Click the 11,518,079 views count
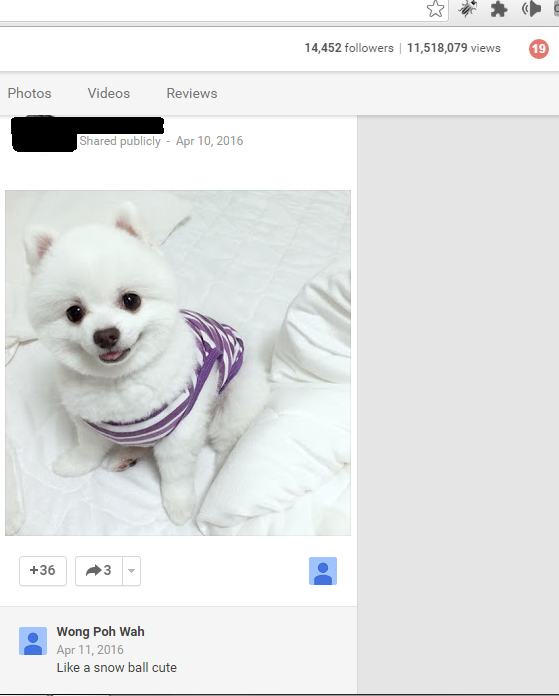The height and width of the screenshot is (696, 559). [454, 48]
